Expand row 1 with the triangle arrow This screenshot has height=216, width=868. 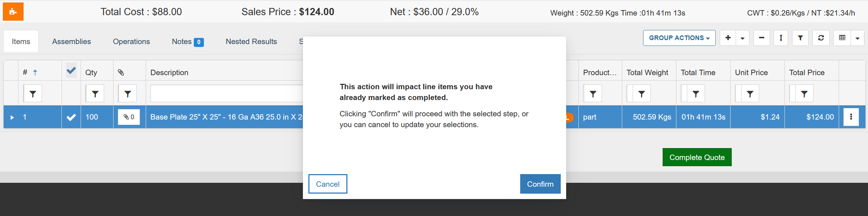click(12, 117)
